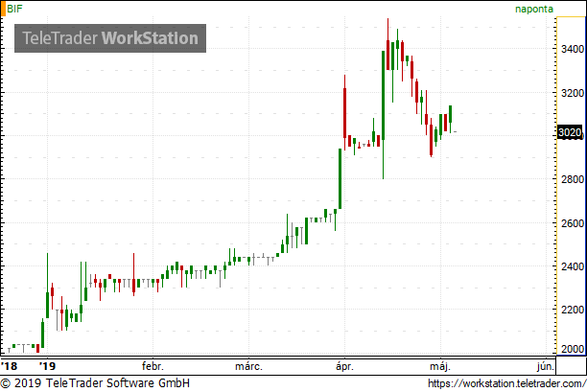This screenshot has width=587, height=392.
Task: Click the 2800 price axis label
Action: (573, 179)
